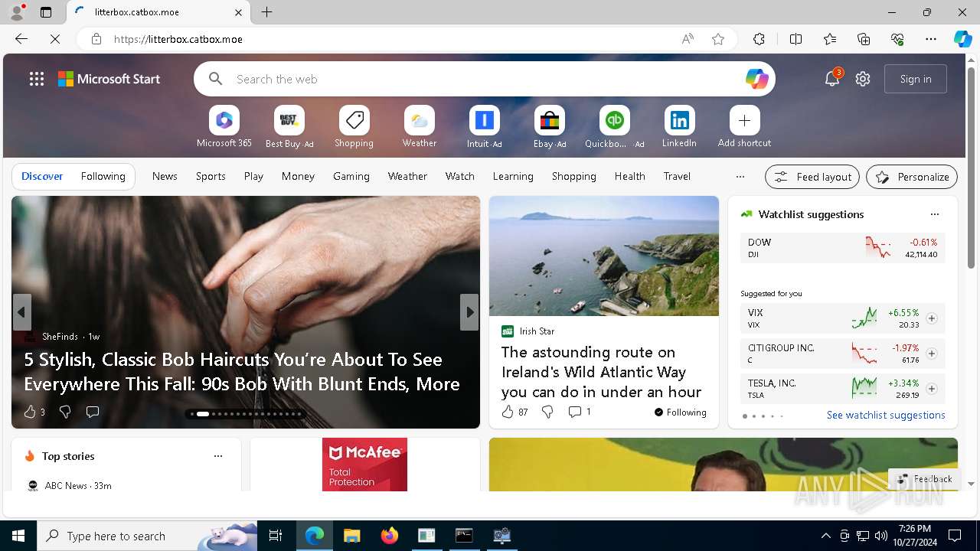Open the notifications bell

pyautogui.click(x=832, y=79)
